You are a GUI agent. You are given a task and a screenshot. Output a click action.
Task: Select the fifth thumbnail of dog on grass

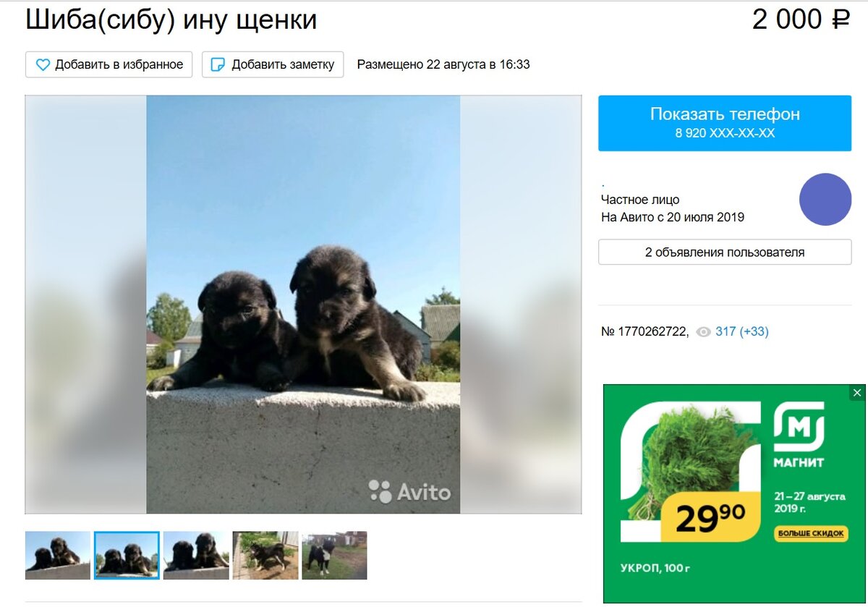pos(334,556)
